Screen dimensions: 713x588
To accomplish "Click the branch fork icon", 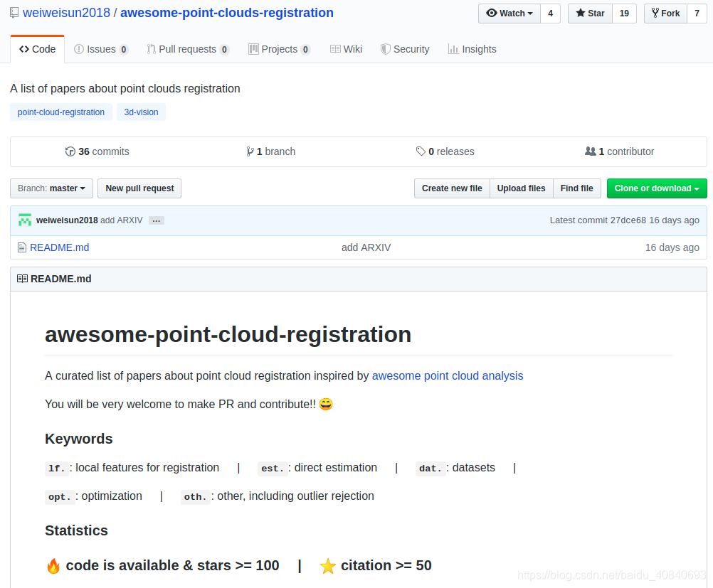I will (x=250, y=151).
